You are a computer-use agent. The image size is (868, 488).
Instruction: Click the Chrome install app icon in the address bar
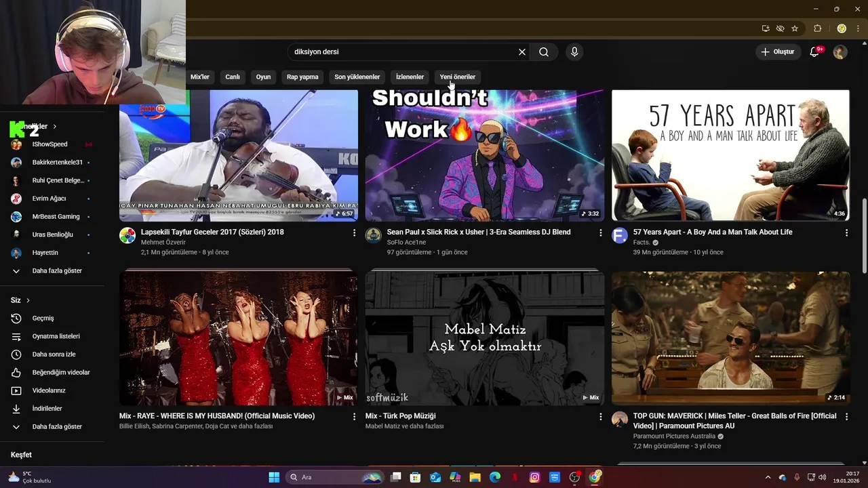pos(766,28)
